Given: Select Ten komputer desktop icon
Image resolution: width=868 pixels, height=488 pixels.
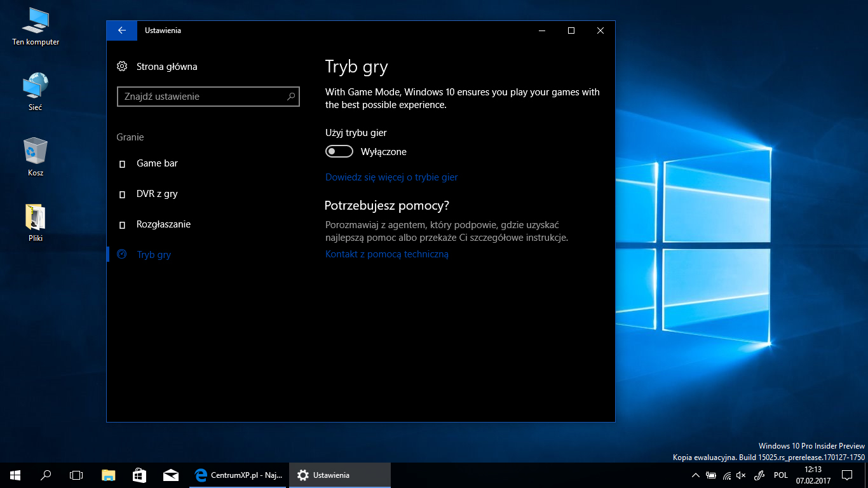Looking at the screenshot, I should click(36, 27).
